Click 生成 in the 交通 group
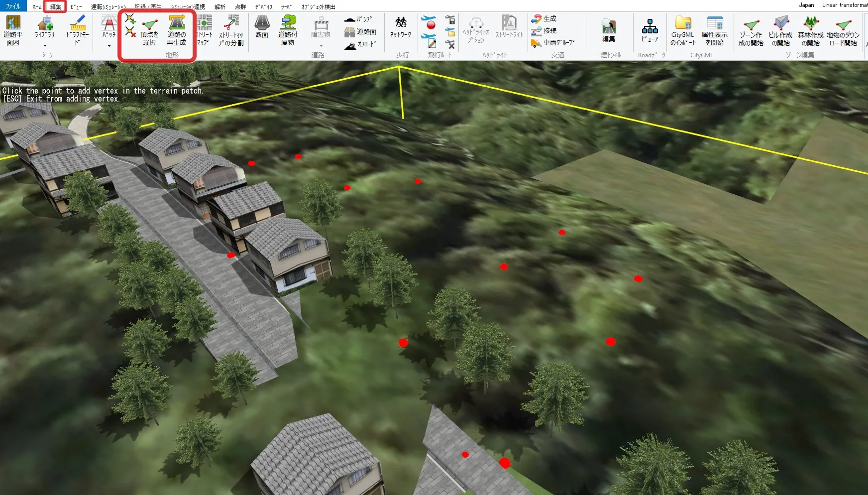This screenshot has width=868, height=495. [544, 18]
